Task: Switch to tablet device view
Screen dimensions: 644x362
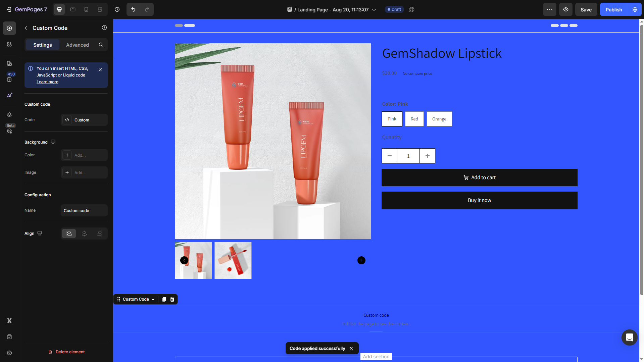Action: point(73,9)
